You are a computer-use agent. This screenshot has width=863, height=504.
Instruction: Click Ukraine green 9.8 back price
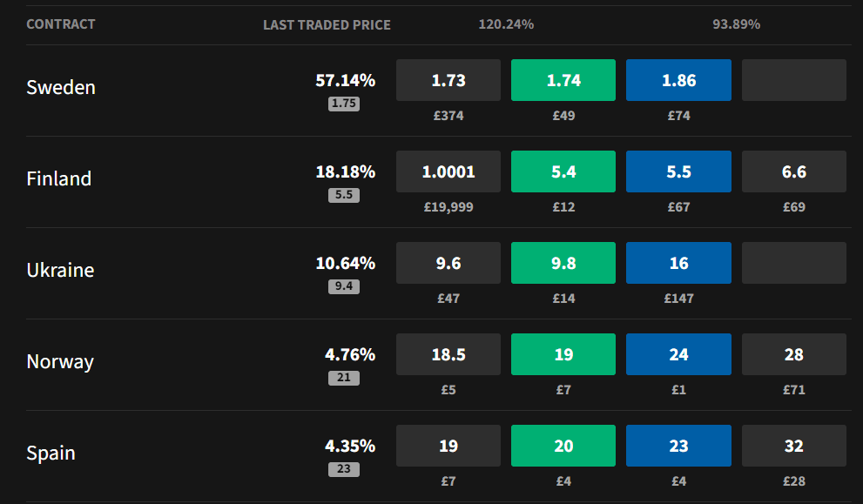[x=563, y=264]
